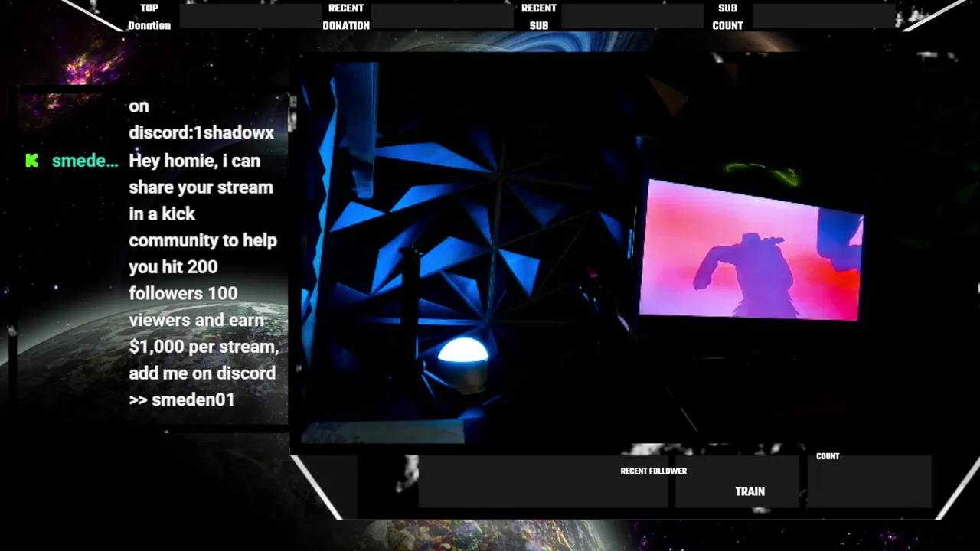Screen dimensions: 980x551
Task: Click the TOP Donation label
Action: (x=149, y=17)
